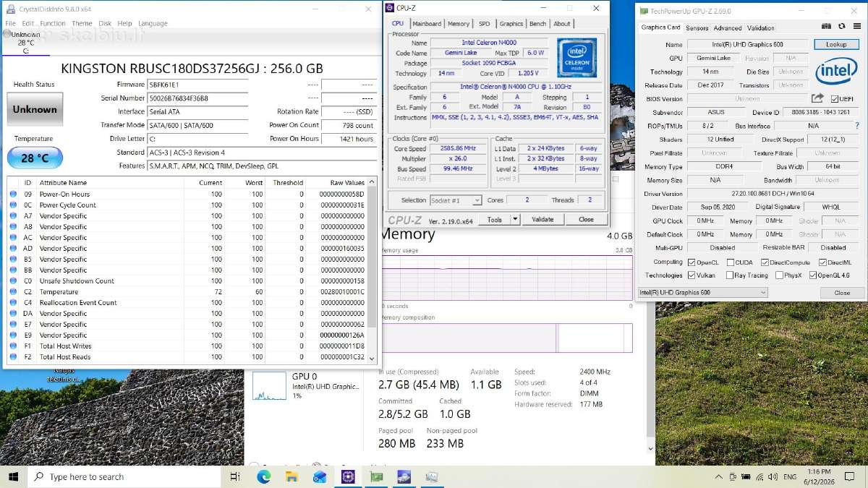This screenshot has height=488, width=868.
Task: Open the CrystalDiskInfo Theme menu
Action: (82, 23)
